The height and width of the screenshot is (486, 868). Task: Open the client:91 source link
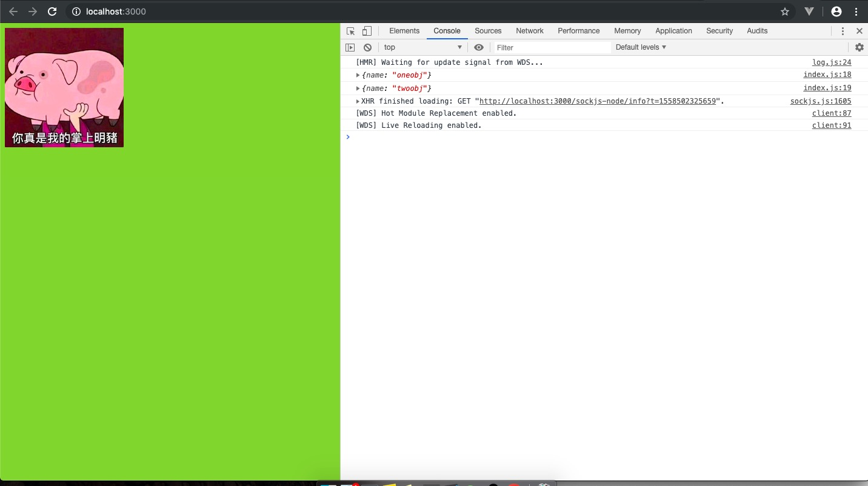[832, 125]
